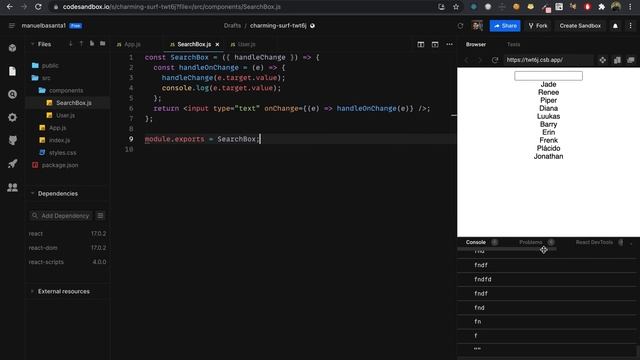Select the Browser preview tab
This screenshot has width=640, height=360.
(476, 44)
